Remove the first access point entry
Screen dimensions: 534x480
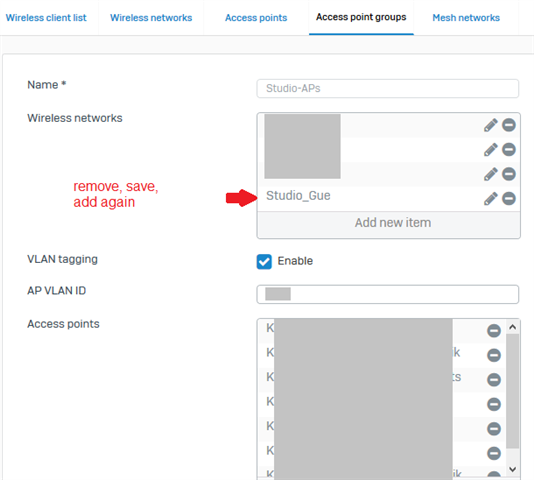click(x=494, y=330)
